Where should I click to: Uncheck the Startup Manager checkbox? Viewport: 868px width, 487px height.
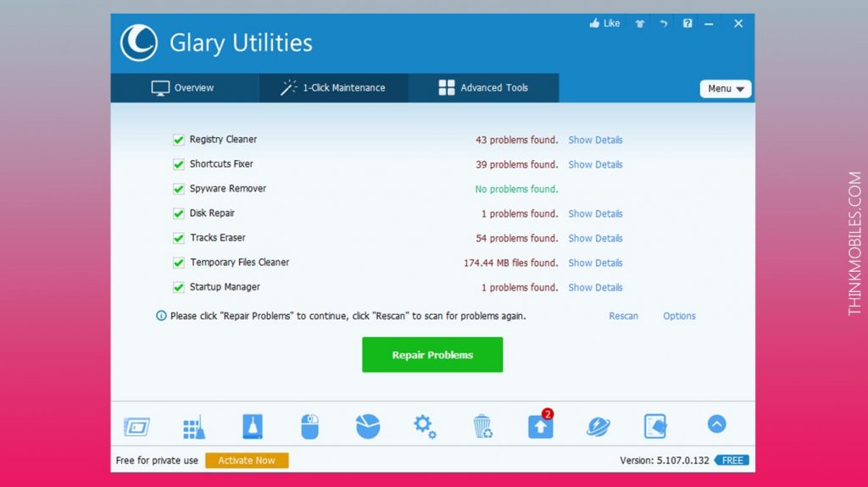(178, 287)
